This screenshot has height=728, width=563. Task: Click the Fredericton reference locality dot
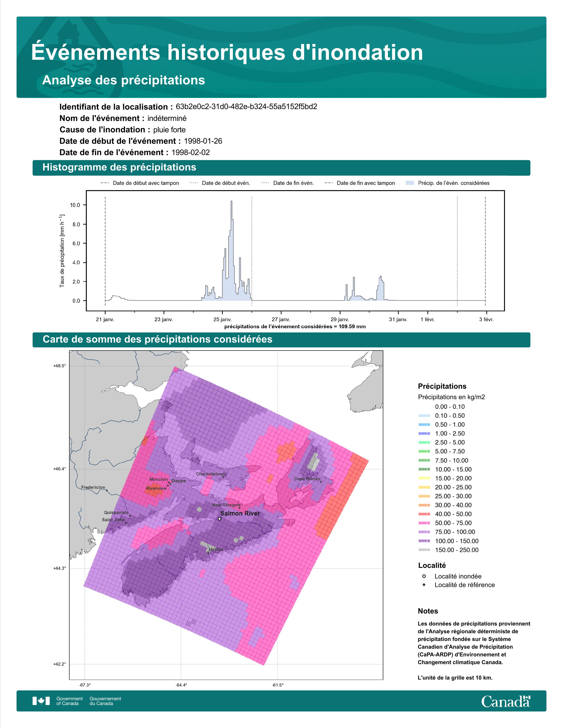point(107,490)
